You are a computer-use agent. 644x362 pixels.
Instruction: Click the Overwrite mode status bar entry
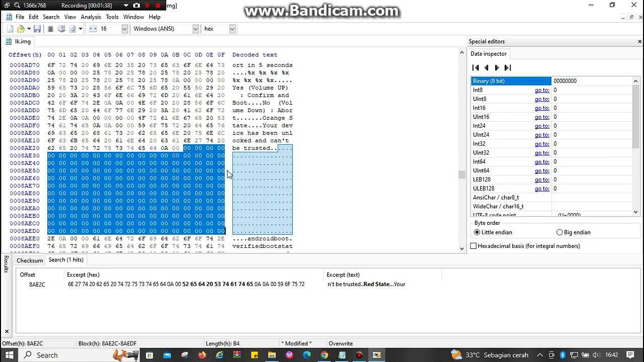click(341, 344)
